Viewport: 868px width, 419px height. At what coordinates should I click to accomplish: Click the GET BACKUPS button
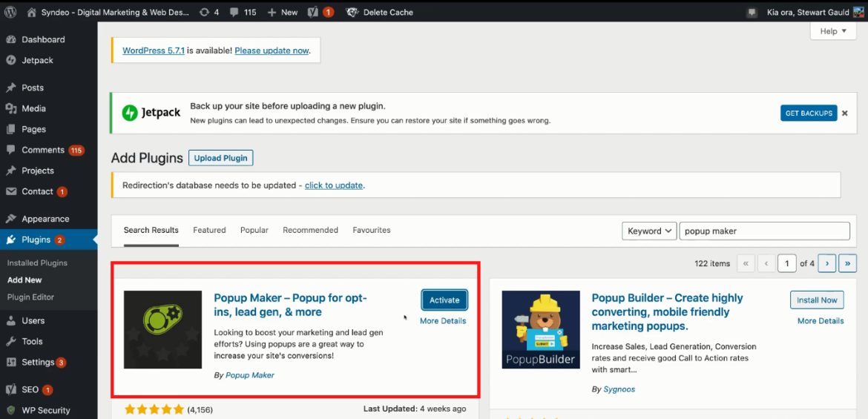[x=809, y=113]
